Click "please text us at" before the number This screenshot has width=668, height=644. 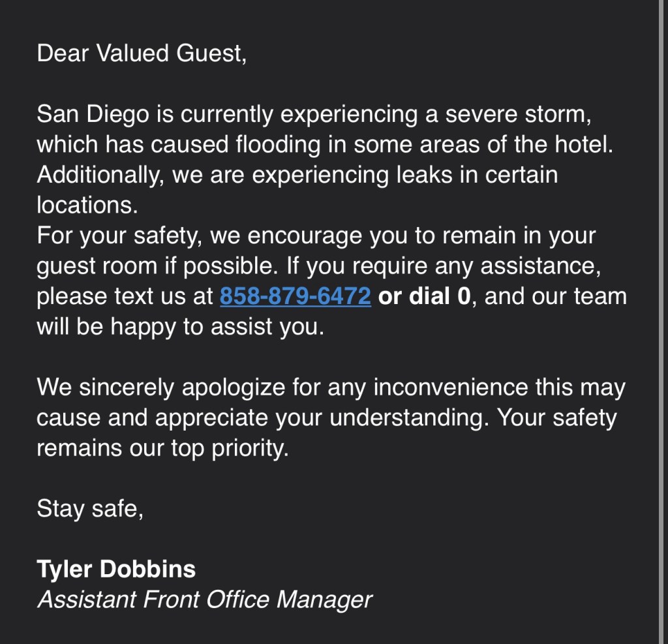point(125,297)
